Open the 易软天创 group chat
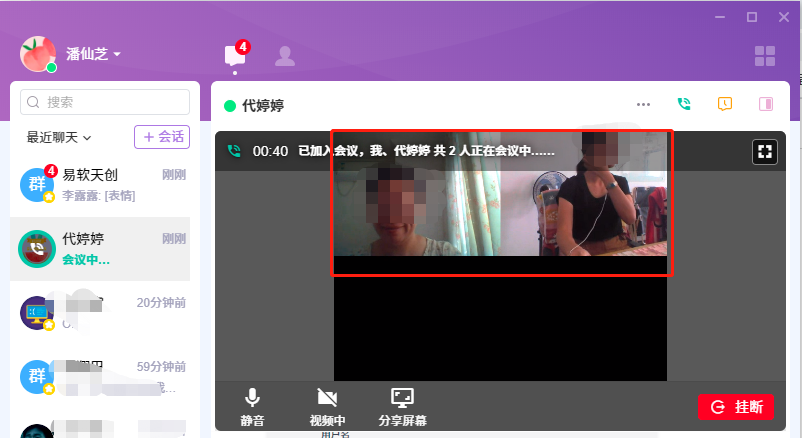 pos(100,183)
